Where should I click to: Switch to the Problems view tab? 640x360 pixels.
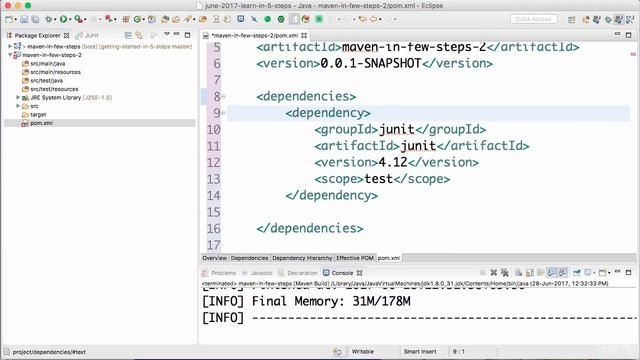pyautogui.click(x=219, y=273)
